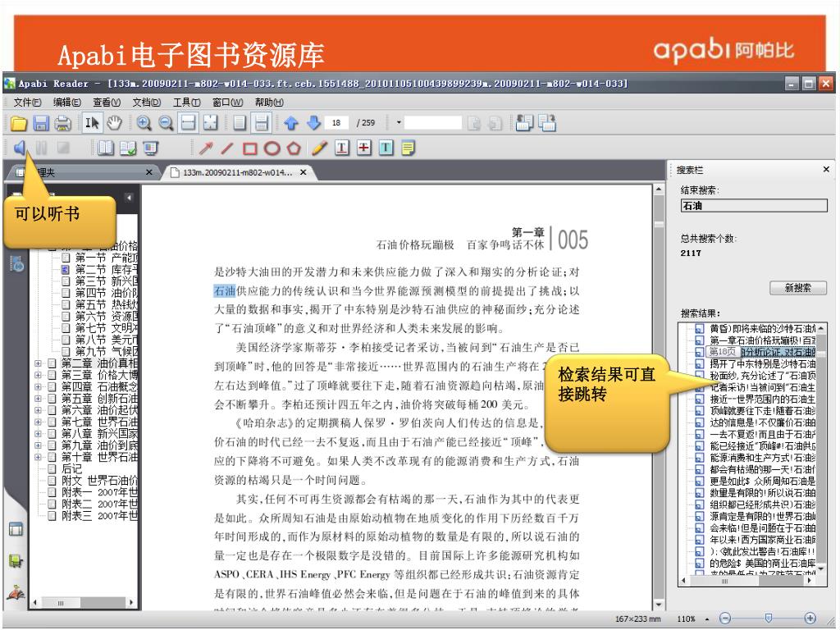Click the status bar zoom-in plus button
The height and width of the screenshot is (630, 840).
tap(810, 619)
